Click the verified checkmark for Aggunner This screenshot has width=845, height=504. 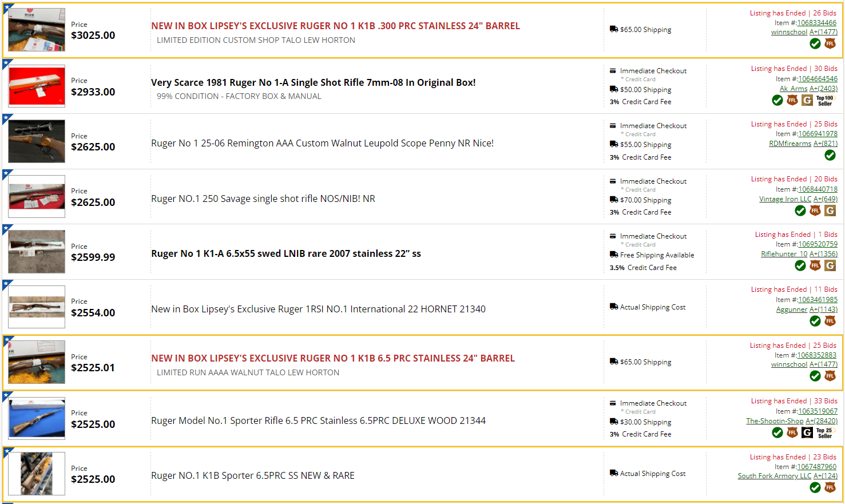815,321
